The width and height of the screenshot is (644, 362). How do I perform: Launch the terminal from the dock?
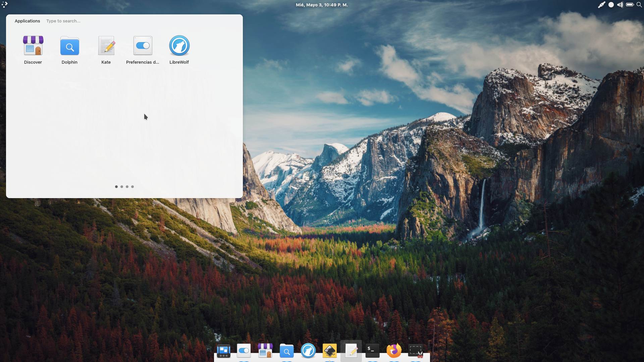coord(373,351)
